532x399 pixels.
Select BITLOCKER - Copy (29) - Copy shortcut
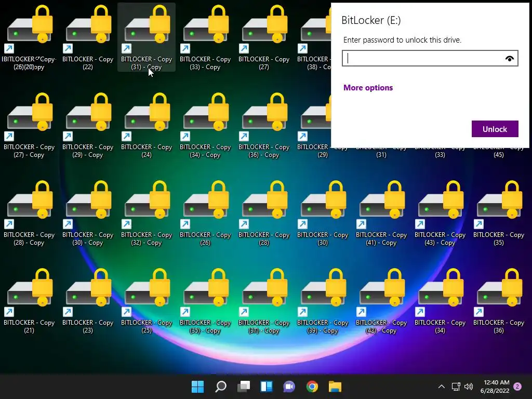tap(88, 125)
